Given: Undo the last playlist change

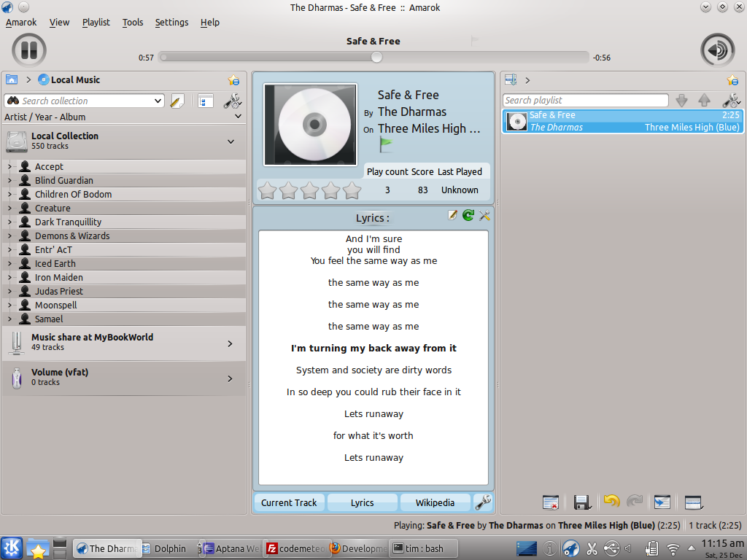Looking at the screenshot, I should click(612, 501).
